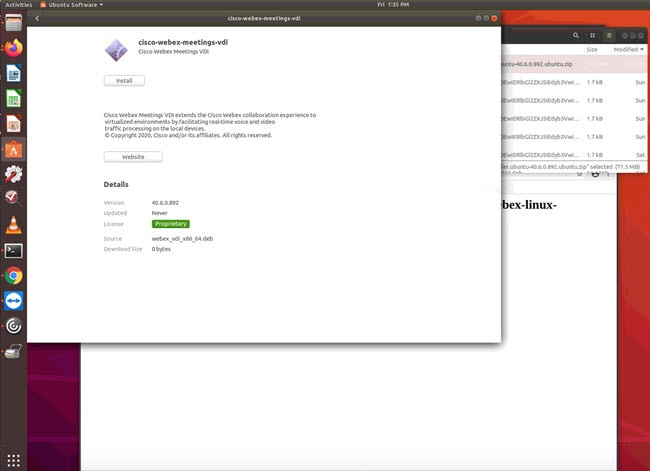Open Terminal from the dock
The height and width of the screenshot is (471, 650).
tap(13, 250)
